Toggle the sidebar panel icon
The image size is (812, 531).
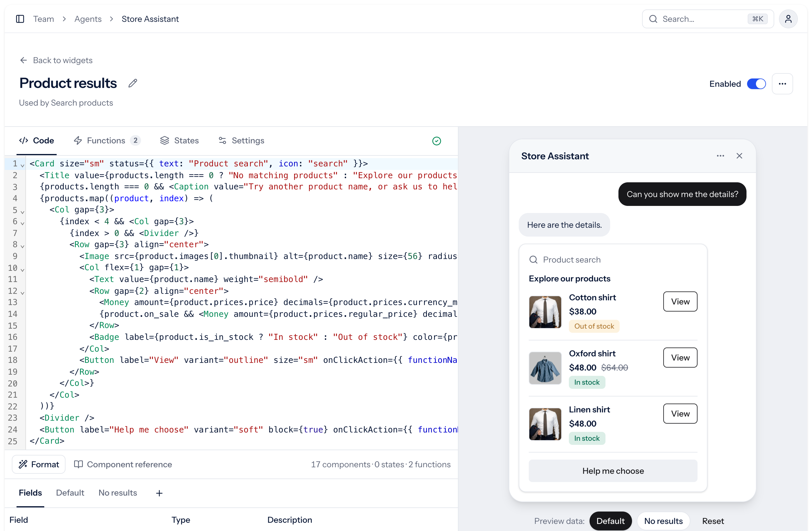(20, 19)
